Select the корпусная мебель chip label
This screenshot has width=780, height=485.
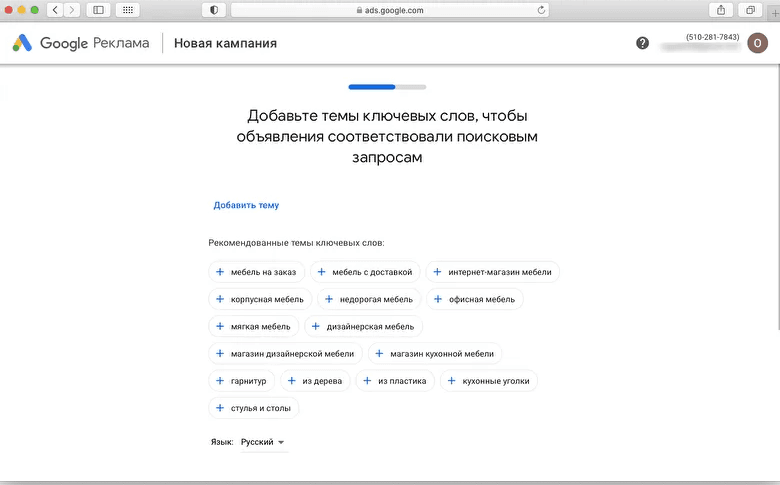(267, 299)
